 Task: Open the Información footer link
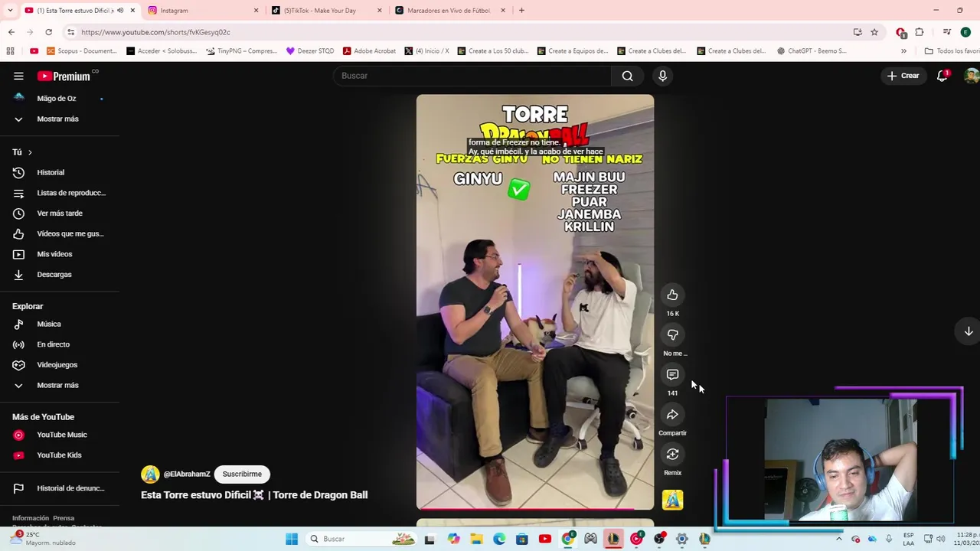(31, 518)
